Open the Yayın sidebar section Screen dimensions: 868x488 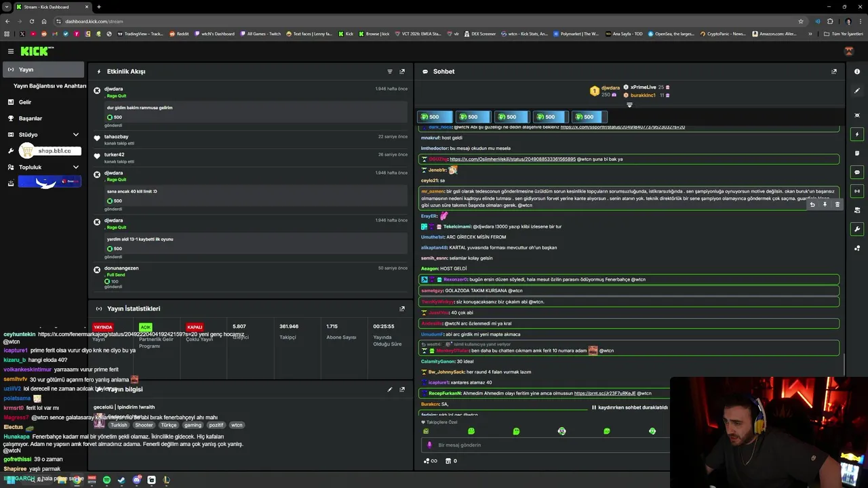click(43, 69)
